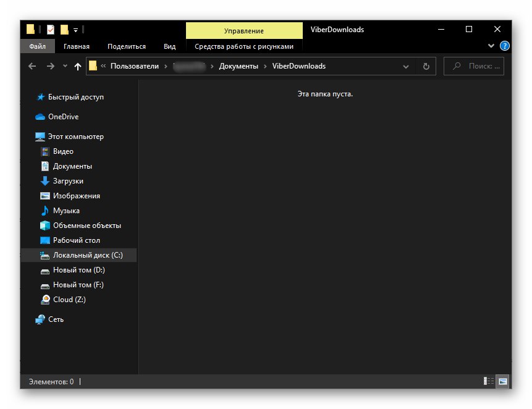Close the ViberDownloads window
Viewport: 532px width, 409px height.
click(x=497, y=30)
